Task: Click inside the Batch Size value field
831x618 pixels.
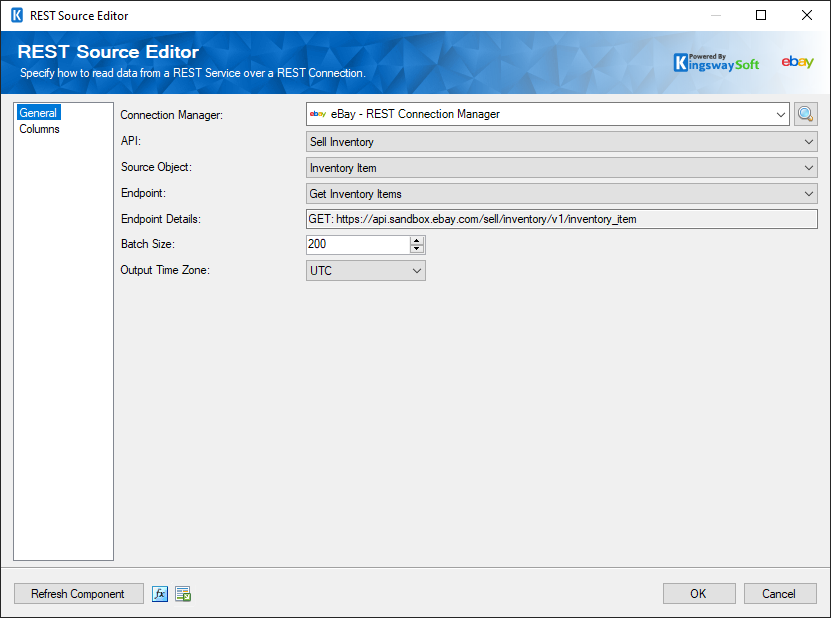Action: 355,244
